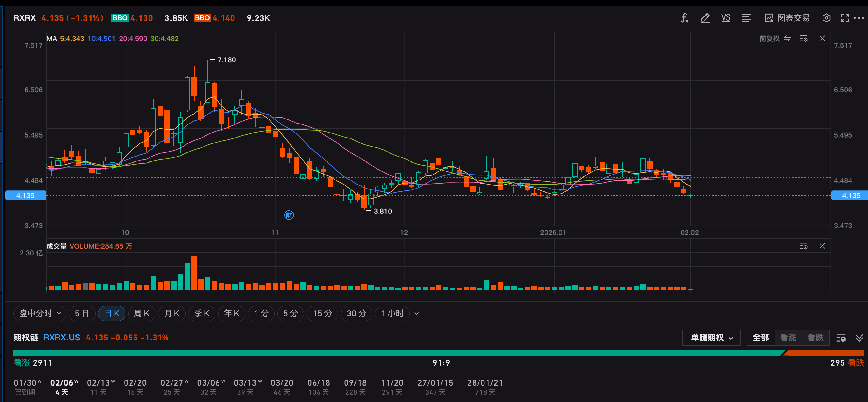Open the VS stock comparison tool
This screenshot has width=868, height=402.
[x=725, y=18]
